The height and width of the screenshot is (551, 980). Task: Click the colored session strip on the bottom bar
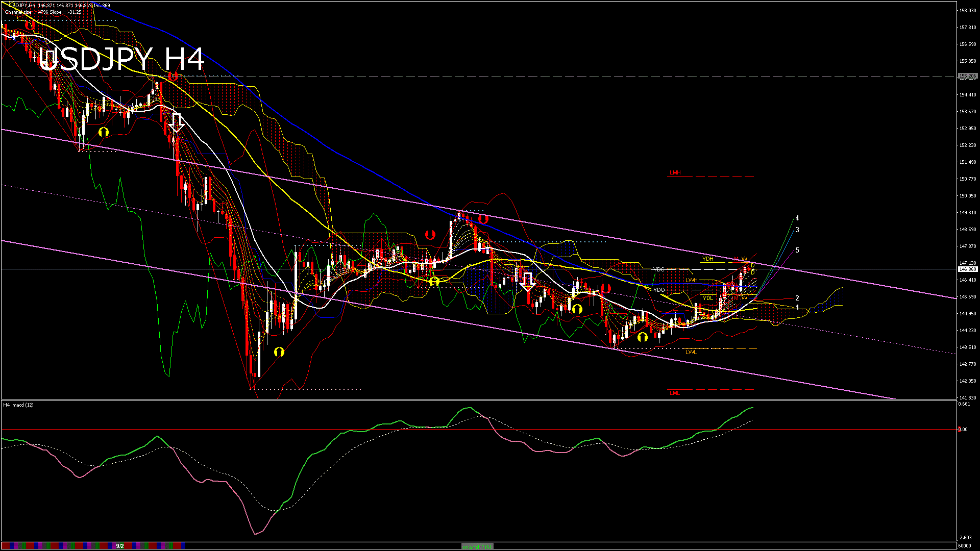[93, 546]
